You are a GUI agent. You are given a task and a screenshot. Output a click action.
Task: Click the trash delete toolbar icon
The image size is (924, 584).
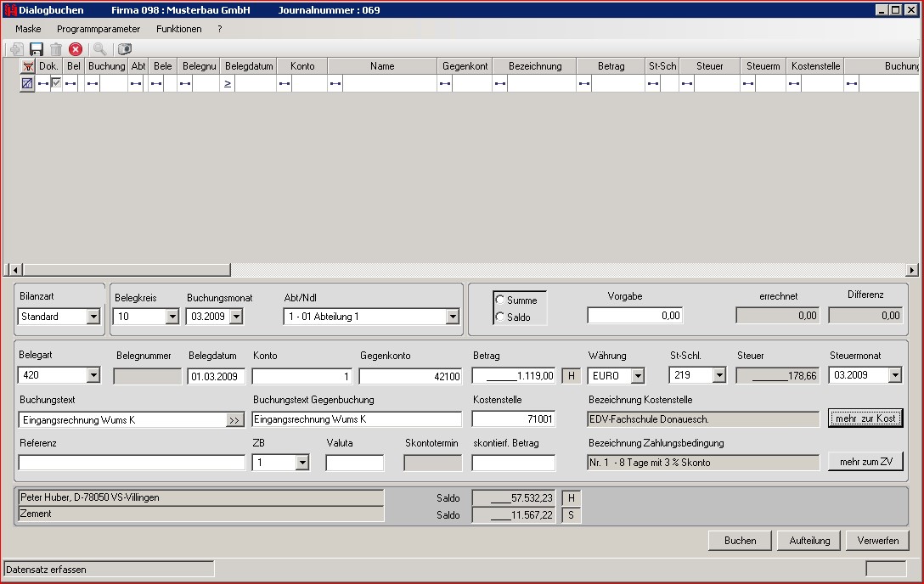click(x=56, y=50)
